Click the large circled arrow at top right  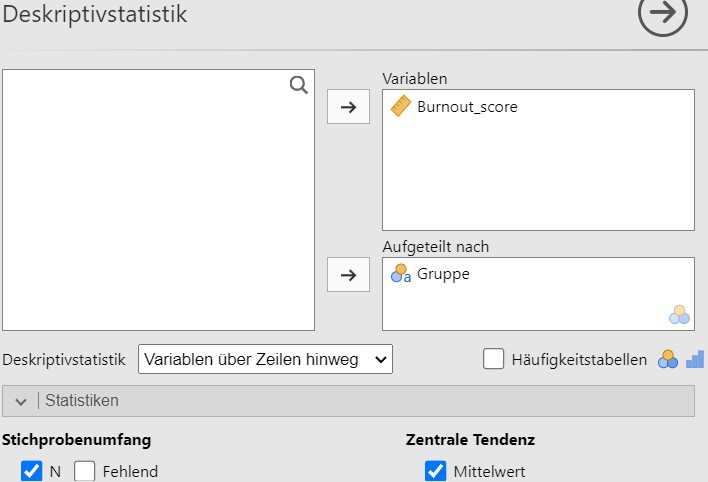pos(662,13)
